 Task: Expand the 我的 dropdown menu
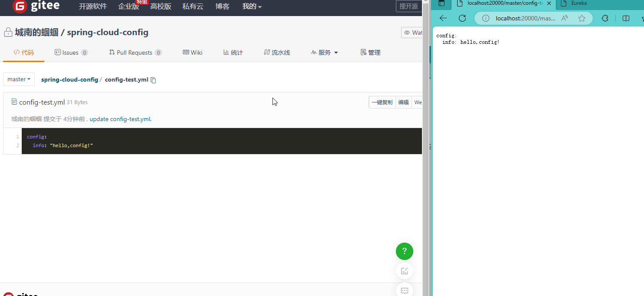[x=252, y=7]
